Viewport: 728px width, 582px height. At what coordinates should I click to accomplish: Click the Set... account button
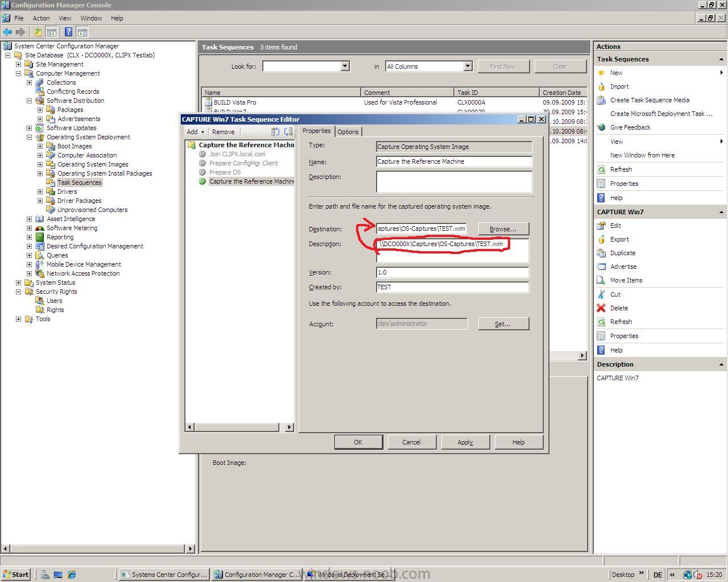[x=503, y=323]
